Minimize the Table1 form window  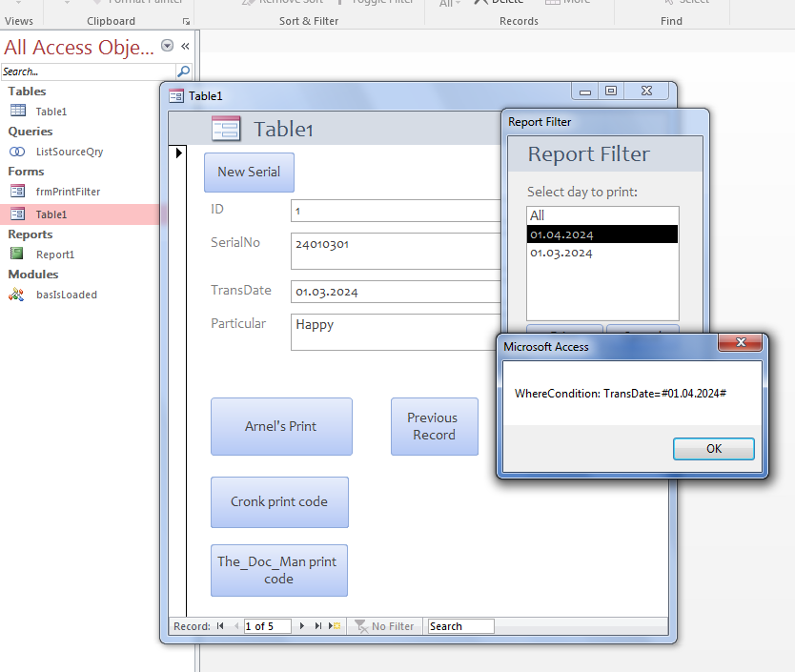click(585, 92)
